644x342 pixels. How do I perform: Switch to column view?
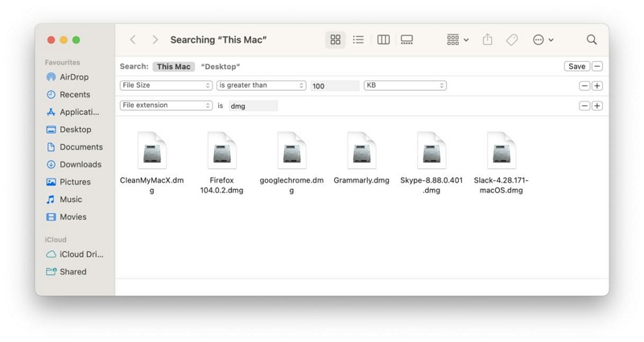click(x=383, y=39)
